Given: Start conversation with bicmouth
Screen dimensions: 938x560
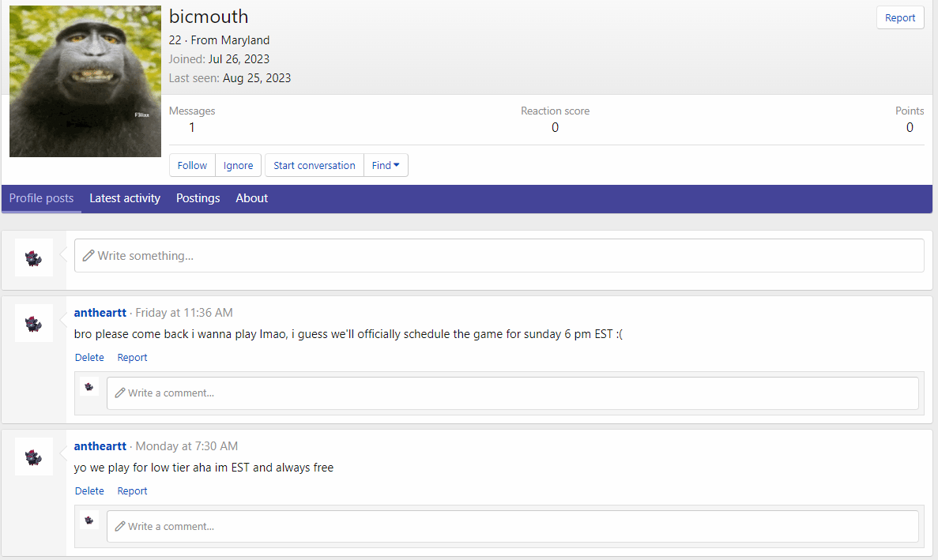Looking at the screenshot, I should (x=314, y=165).
